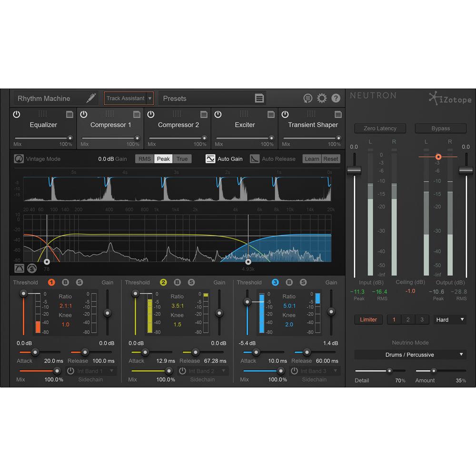Click the help question mark icon
Viewport: 476px width, 476px height.
pyautogui.click(x=336, y=98)
